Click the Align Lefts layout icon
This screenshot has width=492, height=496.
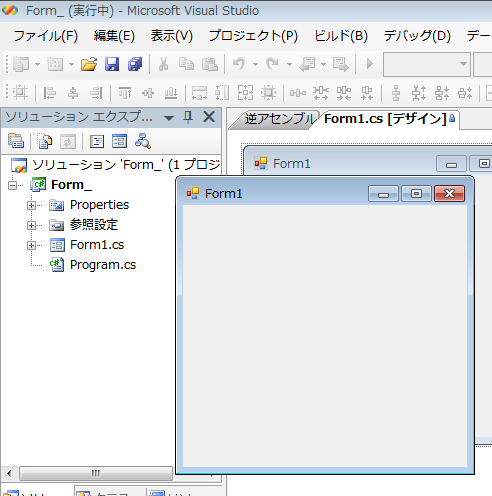point(50,93)
